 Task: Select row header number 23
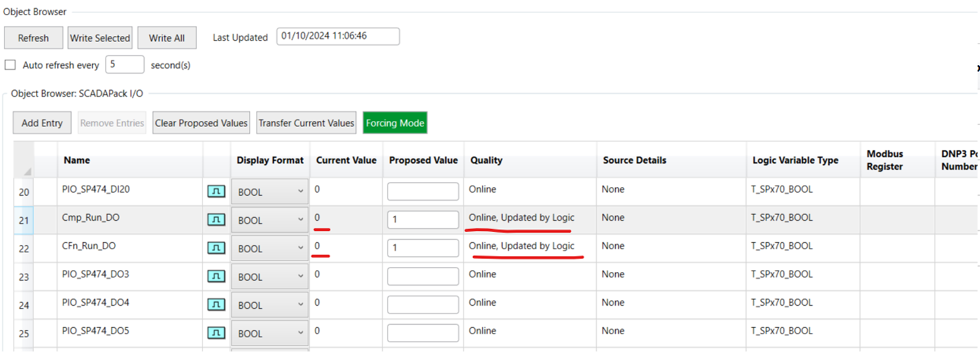pyautogui.click(x=24, y=277)
